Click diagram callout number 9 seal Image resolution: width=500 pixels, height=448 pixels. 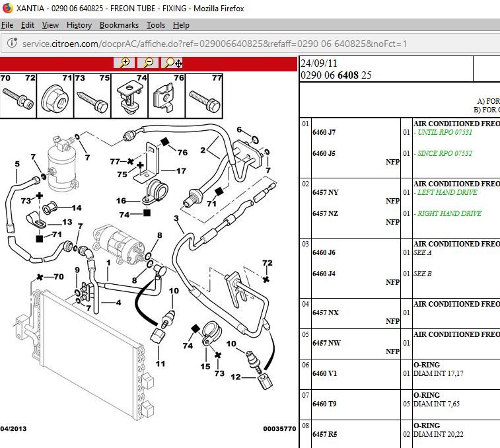pyautogui.click(x=77, y=270)
